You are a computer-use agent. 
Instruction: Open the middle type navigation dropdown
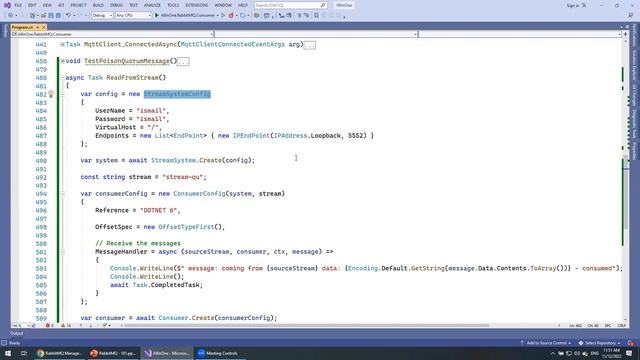tap(316, 34)
